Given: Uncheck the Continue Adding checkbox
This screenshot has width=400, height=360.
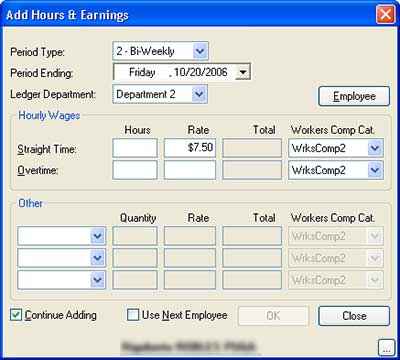Looking at the screenshot, I should click(16, 315).
